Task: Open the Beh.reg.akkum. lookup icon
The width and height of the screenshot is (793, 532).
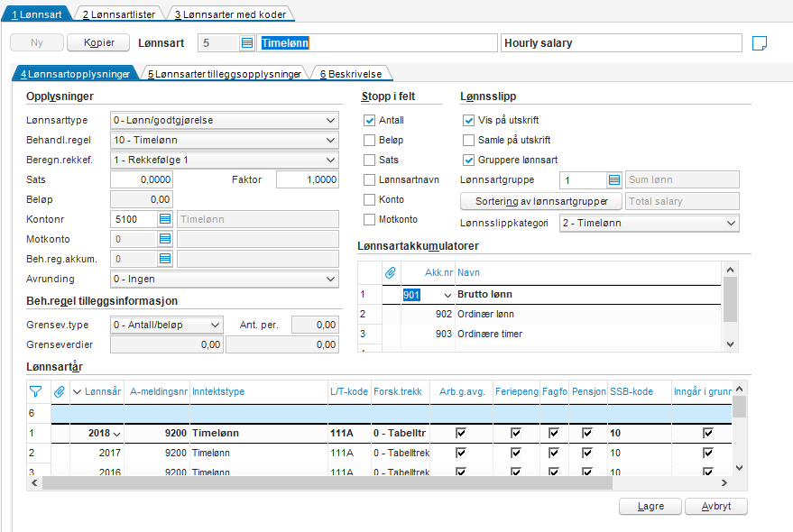Action: (x=165, y=259)
